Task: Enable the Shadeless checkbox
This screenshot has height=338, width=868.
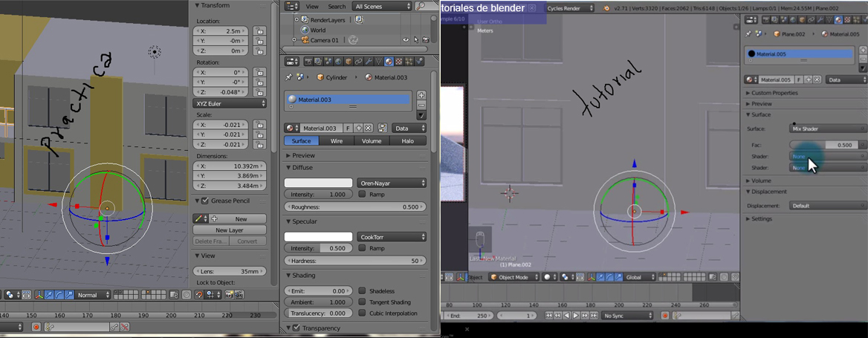Action: 362,290
